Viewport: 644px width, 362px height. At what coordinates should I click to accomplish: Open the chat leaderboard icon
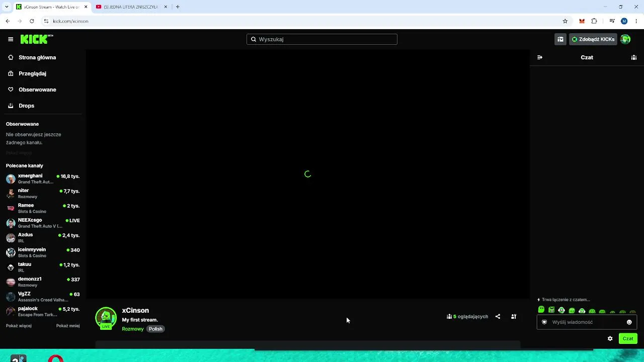(634, 57)
